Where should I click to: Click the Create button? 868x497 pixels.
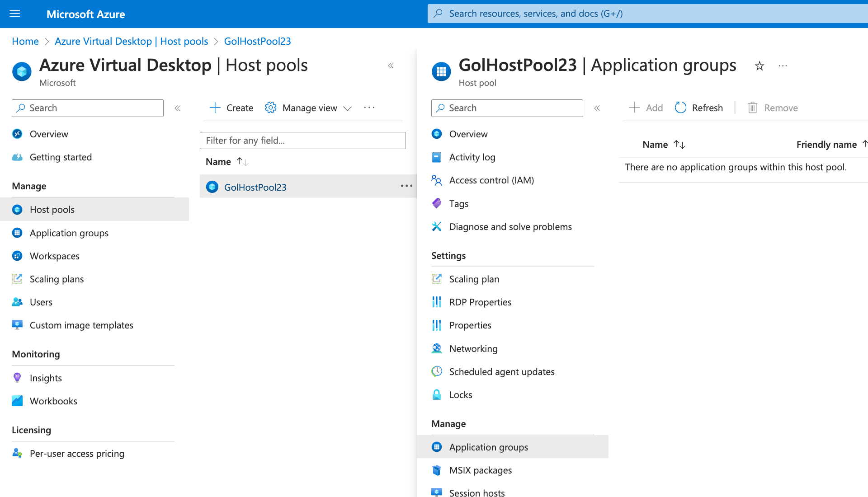[231, 108]
